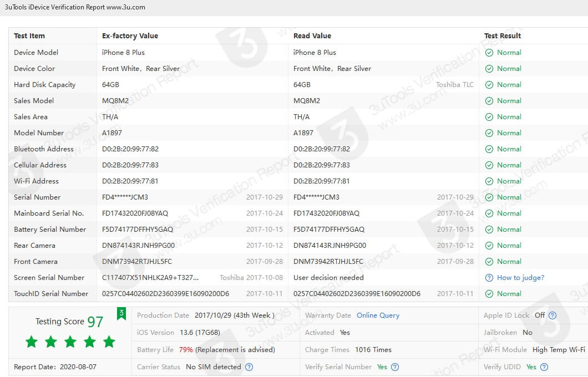The height and width of the screenshot is (377, 588).
Task: Click the check icon in the Cellular Address row
Action: [x=489, y=165]
